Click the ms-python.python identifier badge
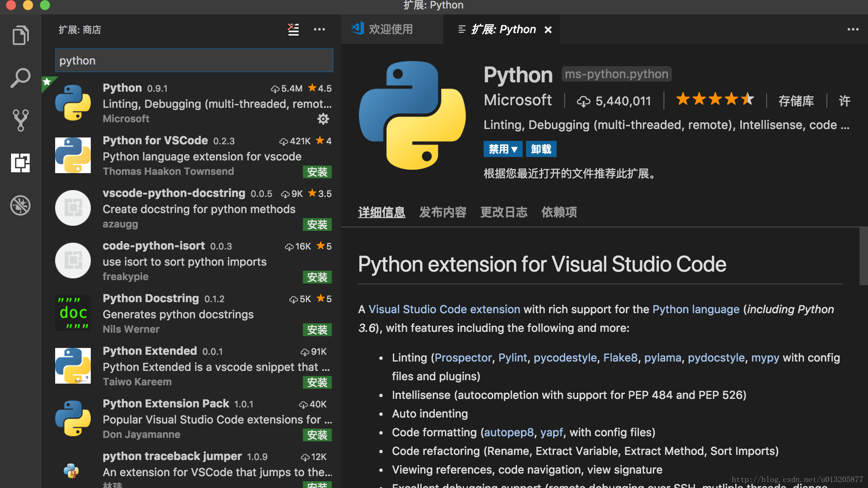The image size is (868, 488). pos(616,74)
